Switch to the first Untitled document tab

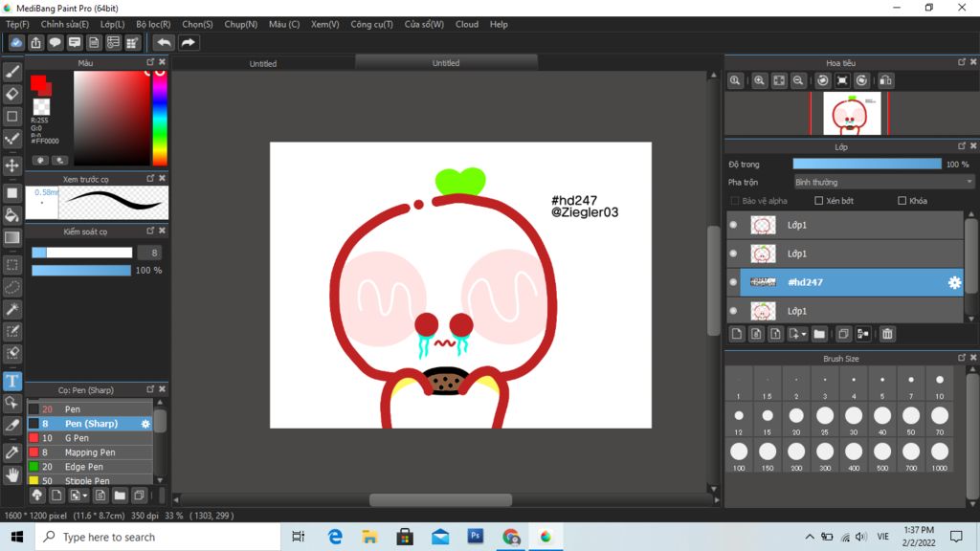pyautogui.click(x=263, y=64)
